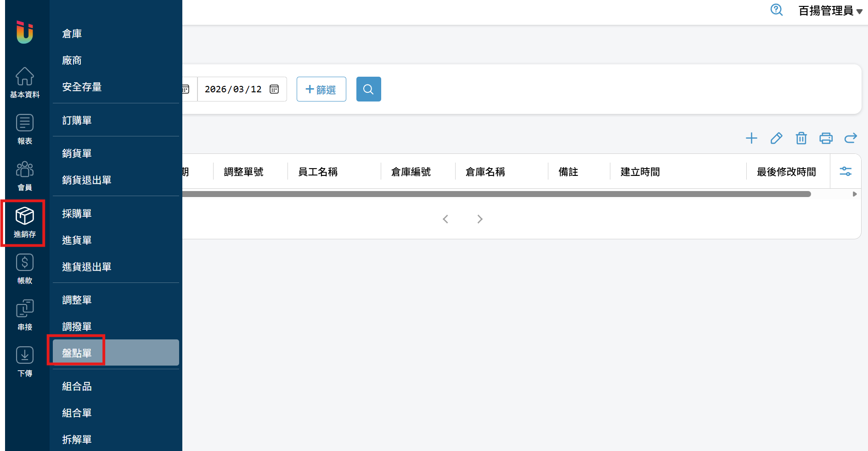Viewport: 868px width, 451px height.
Task: Go to previous page chevron
Action: tap(445, 219)
